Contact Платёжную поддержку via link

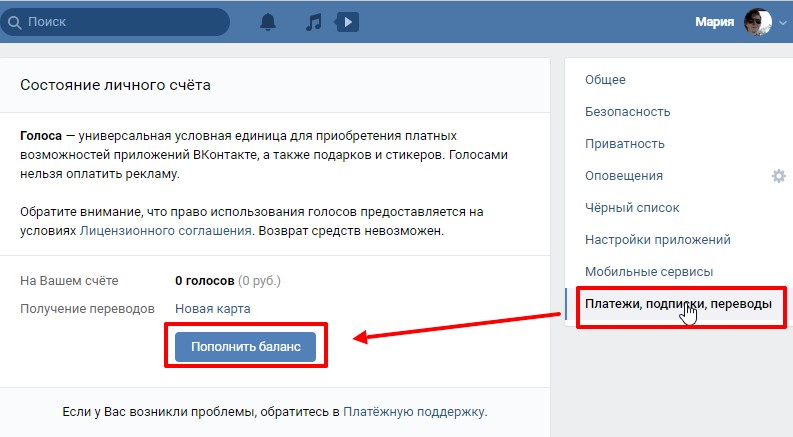pos(414,412)
